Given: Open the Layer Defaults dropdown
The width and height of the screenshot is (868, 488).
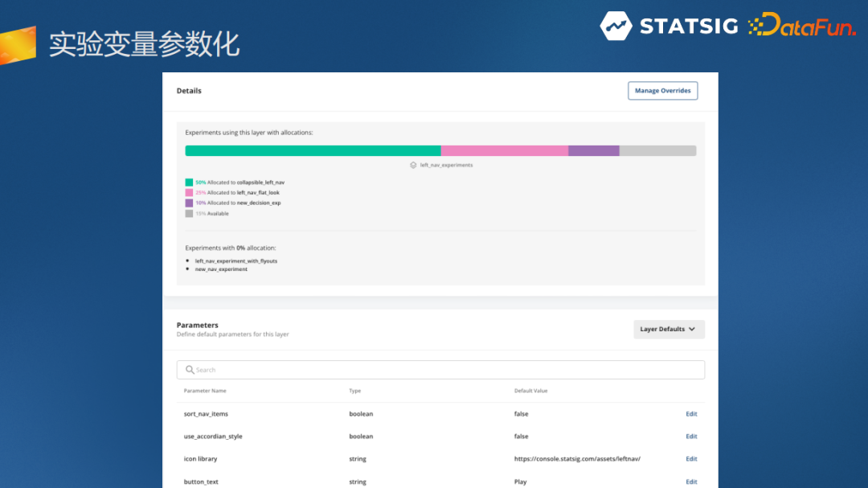Looking at the screenshot, I should point(668,329).
